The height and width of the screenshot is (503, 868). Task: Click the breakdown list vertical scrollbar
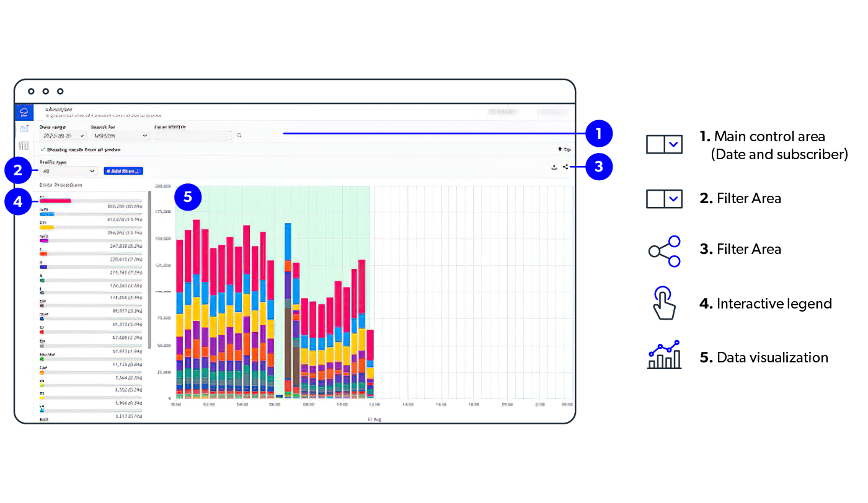[x=149, y=269]
